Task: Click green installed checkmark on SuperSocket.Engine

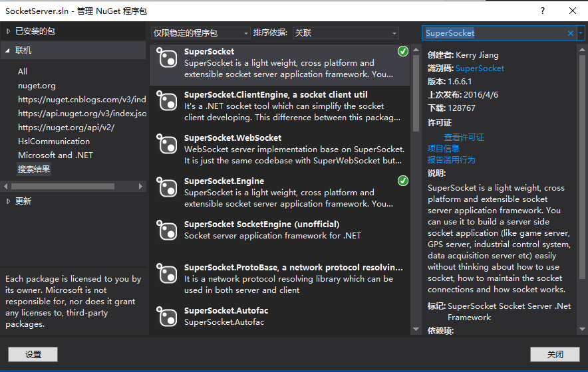Action: (402, 181)
